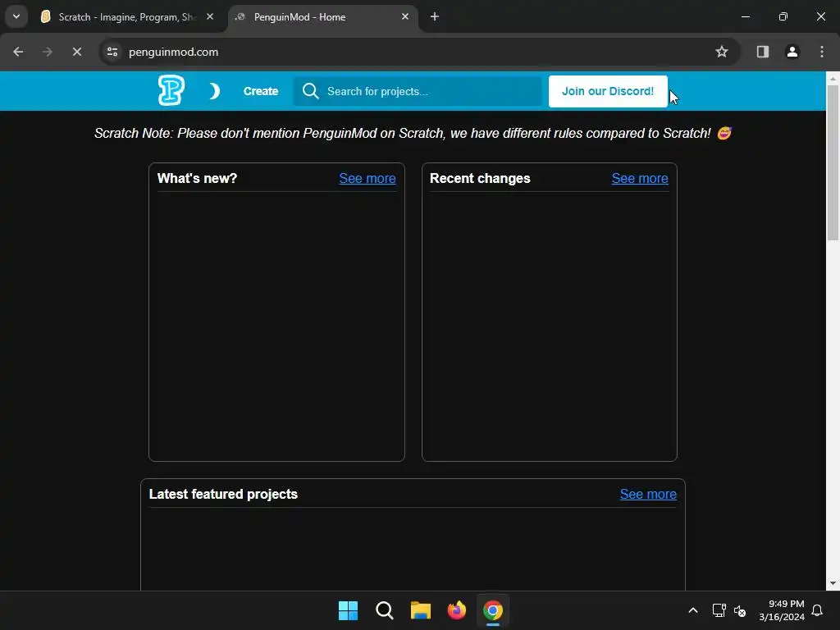The height and width of the screenshot is (630, 840).
Task: Launch Firefox from the taskbar
Action: (456, 610)
